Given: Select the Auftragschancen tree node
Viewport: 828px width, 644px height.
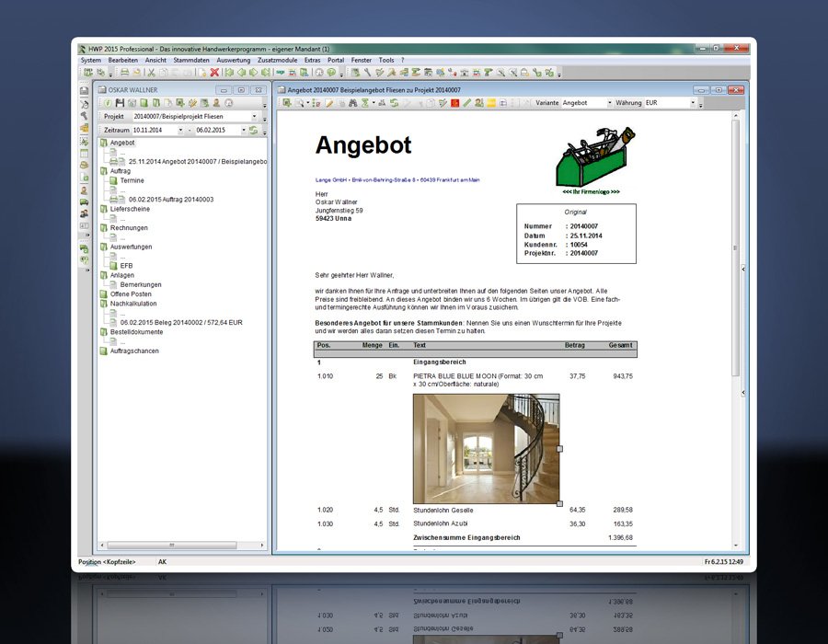Looking at the screenshot, I should (x=134, y=351).
